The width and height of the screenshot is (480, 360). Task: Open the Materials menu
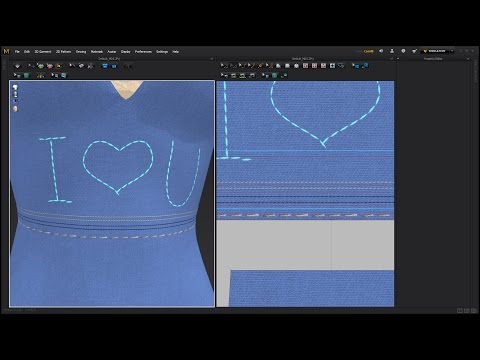[97, 52]
